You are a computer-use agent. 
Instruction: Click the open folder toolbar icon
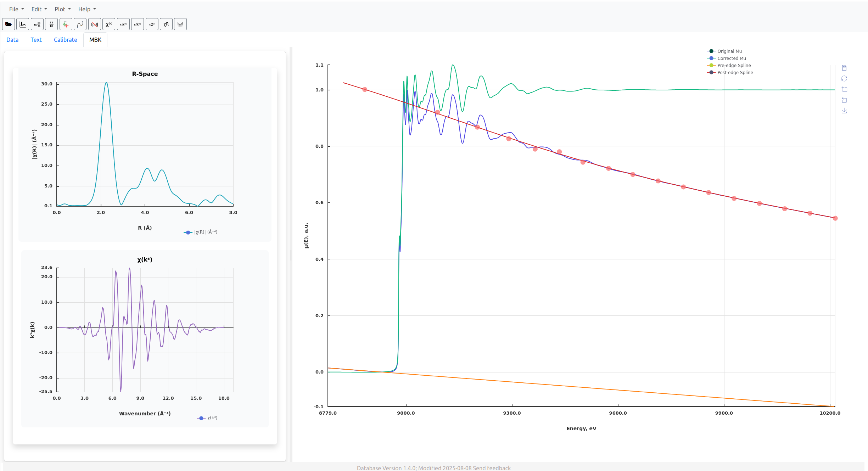tap(9, 24)
